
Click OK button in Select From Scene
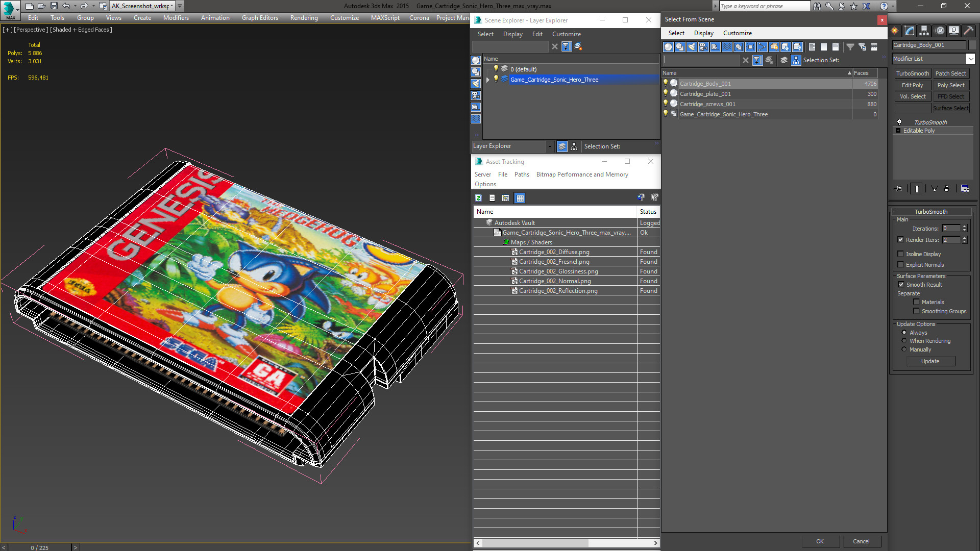tap(820, 541)
